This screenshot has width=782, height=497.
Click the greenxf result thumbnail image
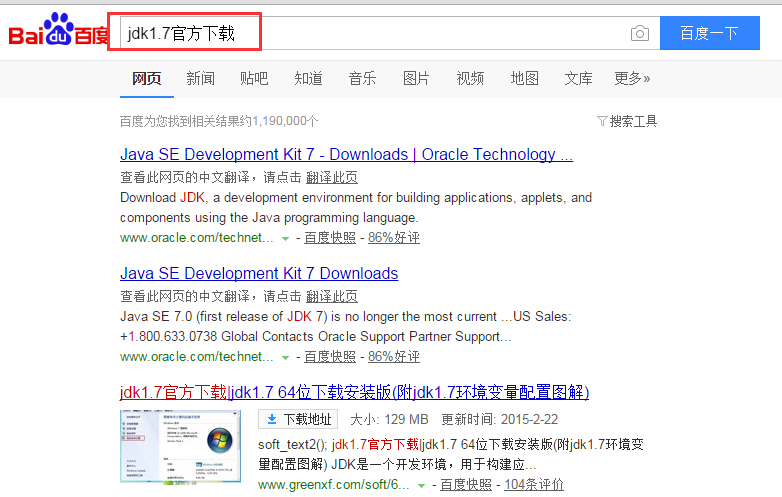point(180,446)
